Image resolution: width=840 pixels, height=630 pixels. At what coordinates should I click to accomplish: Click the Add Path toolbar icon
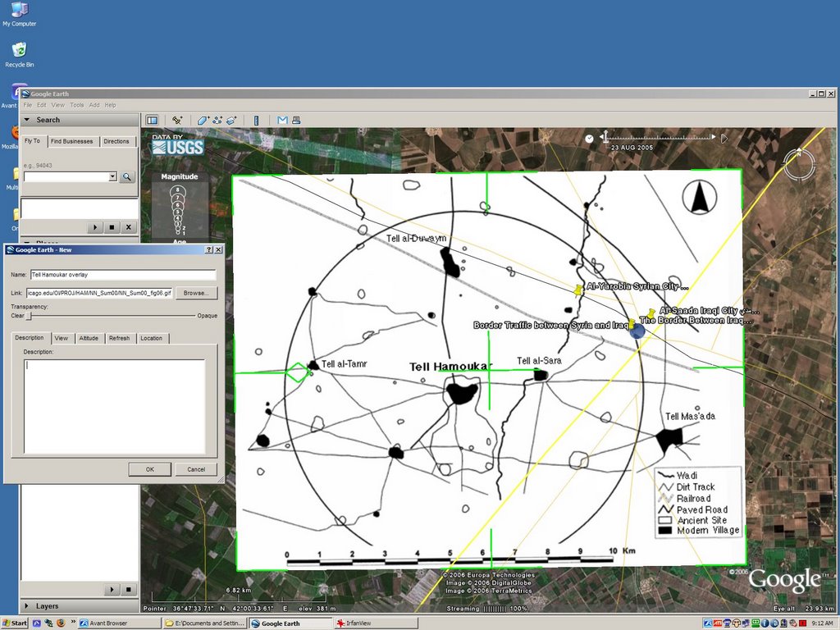[x=217, y=121]
